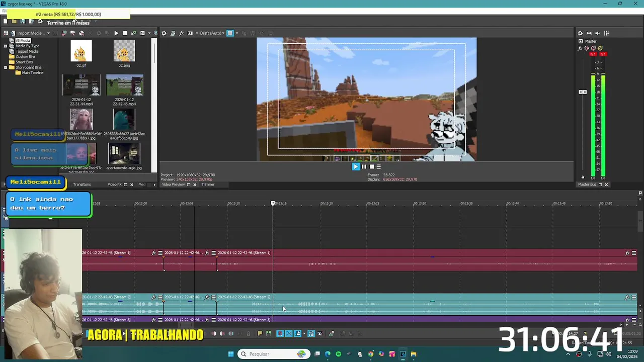Open track menu at end of Stream 1 clip
This screenshot has height=362, width=644.
(x=634, y=253)
